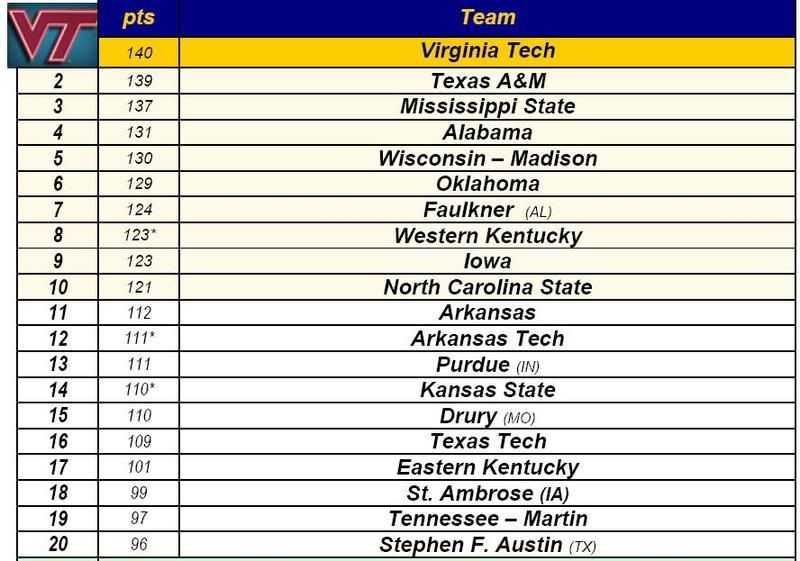This screenshot has height=561, width=800.
Task: Select the Oklahoma team cell
Action: pos(488,184)
